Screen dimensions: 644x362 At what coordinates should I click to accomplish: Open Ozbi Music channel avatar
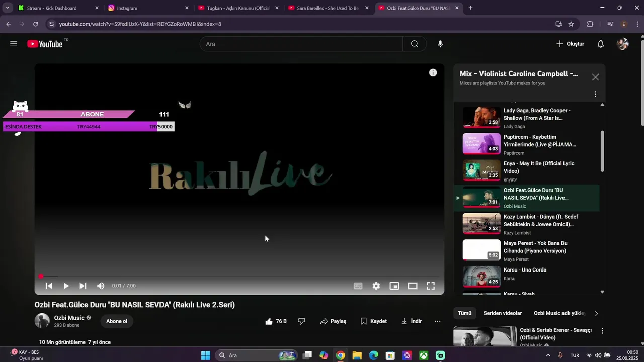[x=42, y=321]
